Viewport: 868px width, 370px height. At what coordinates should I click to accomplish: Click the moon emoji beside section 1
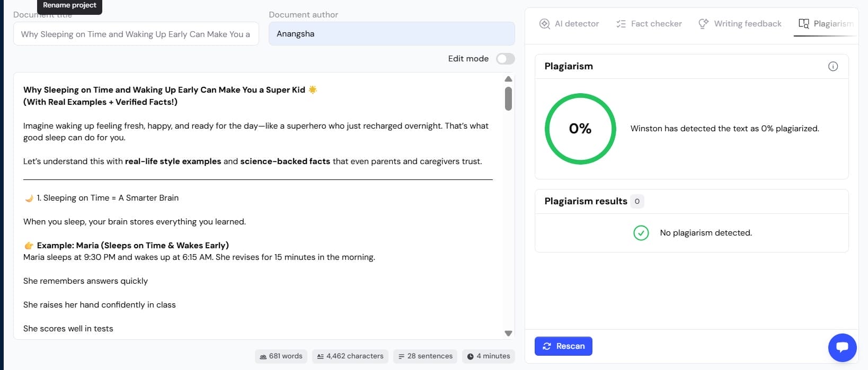click(29, 198)
